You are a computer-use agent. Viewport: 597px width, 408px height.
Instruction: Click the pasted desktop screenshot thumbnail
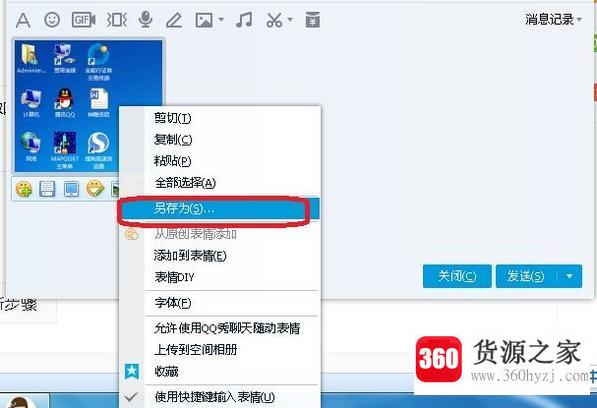(x=88, y=106)
